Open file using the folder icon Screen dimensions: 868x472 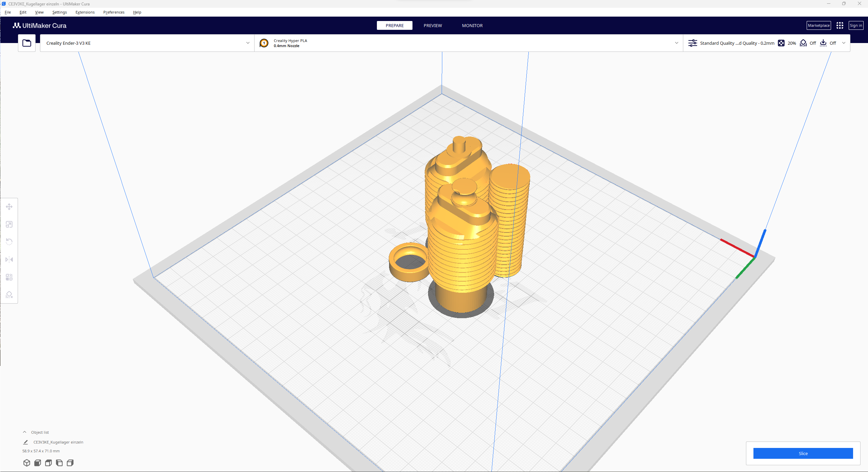(x=27, y=43)
